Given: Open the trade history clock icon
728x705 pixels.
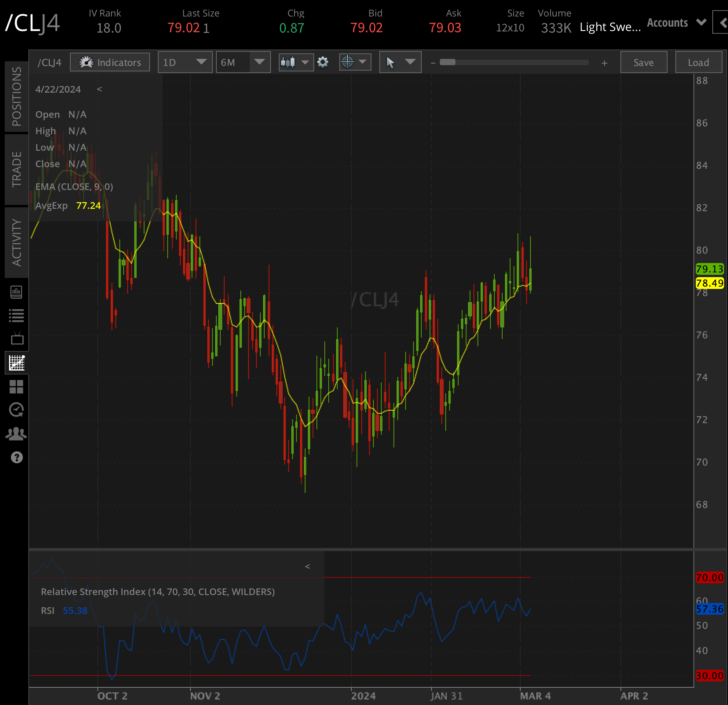Looking at the screenshot, I should [x=16, y=410].
